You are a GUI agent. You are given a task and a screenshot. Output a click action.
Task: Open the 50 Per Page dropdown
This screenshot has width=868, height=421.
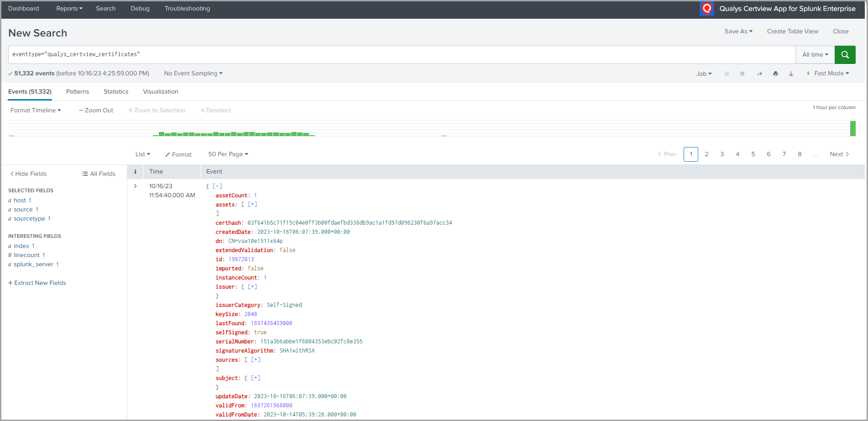pos(228,154)
